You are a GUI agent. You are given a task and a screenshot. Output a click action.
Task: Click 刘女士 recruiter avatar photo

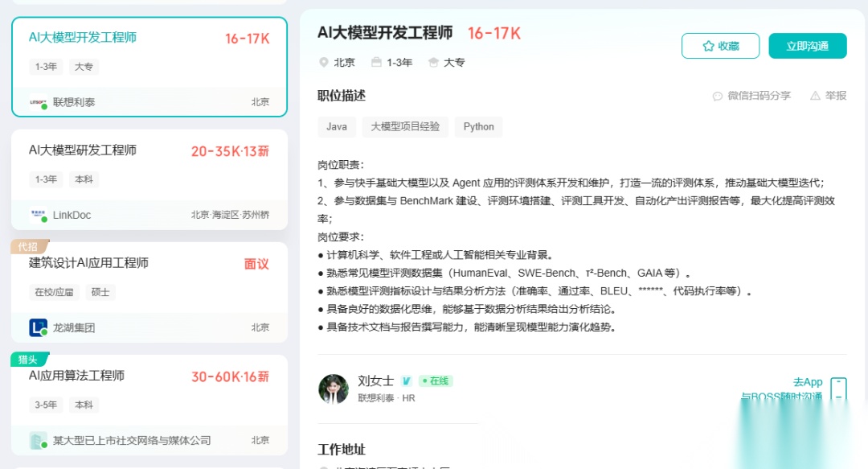[334, 389]
